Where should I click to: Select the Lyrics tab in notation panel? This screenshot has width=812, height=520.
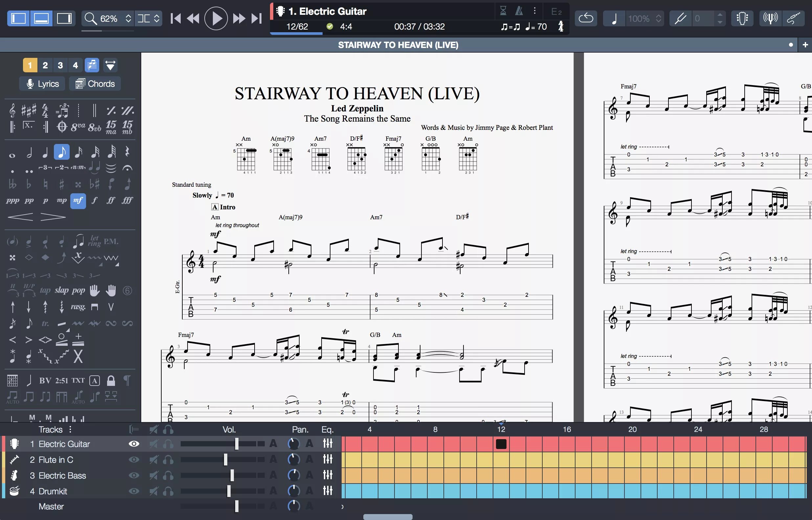pos(43,83)
